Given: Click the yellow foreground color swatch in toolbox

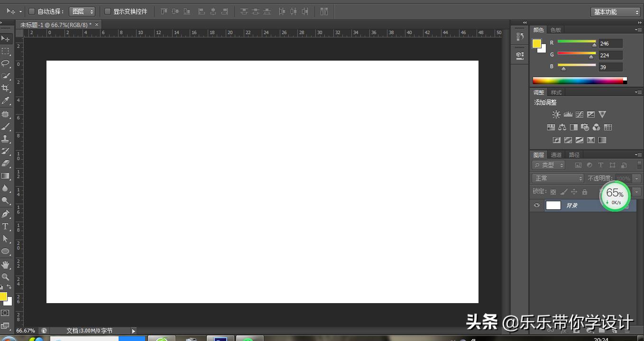Looking at the screenshot, I should click(3, 296).
